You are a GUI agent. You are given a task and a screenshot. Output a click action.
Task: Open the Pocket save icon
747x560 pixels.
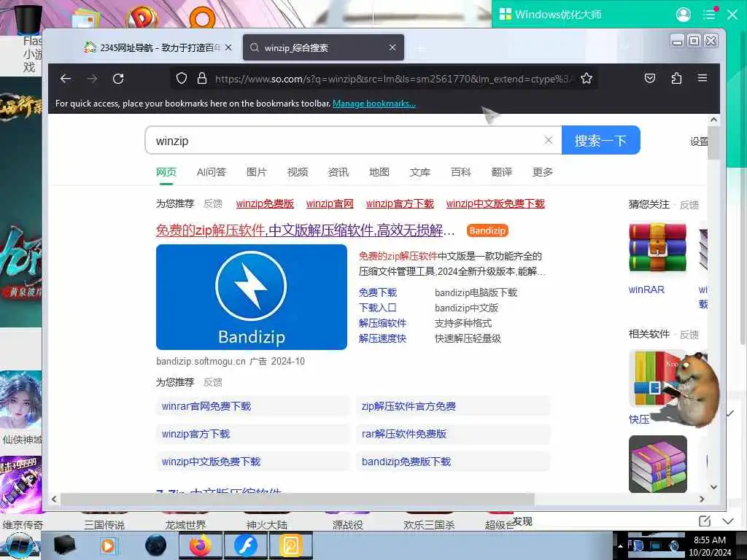(x=650, y=78)
